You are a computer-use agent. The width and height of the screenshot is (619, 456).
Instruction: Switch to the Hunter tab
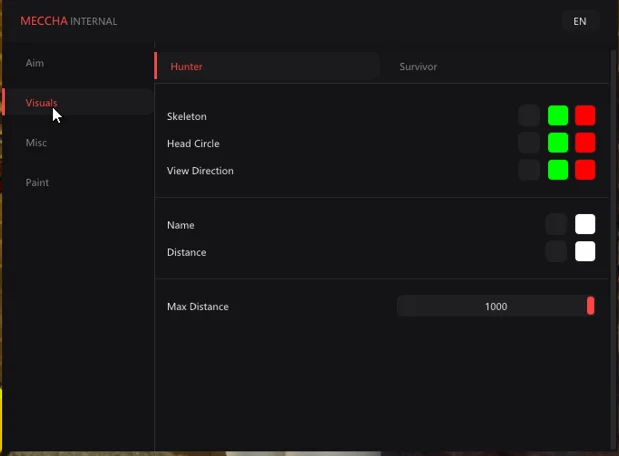[266, 66]
